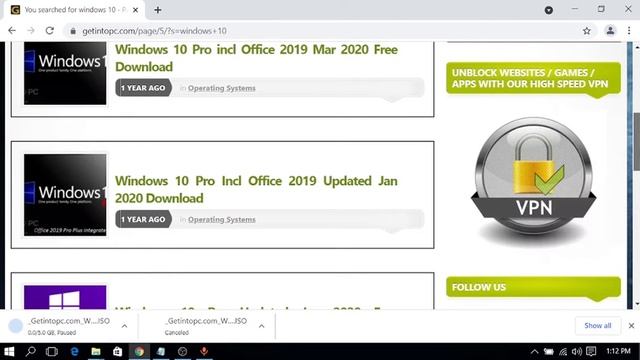Image resolution: width=640 pixels, height=360 pixels.
Task: Show hidden system tray icons
Action: 534,351
